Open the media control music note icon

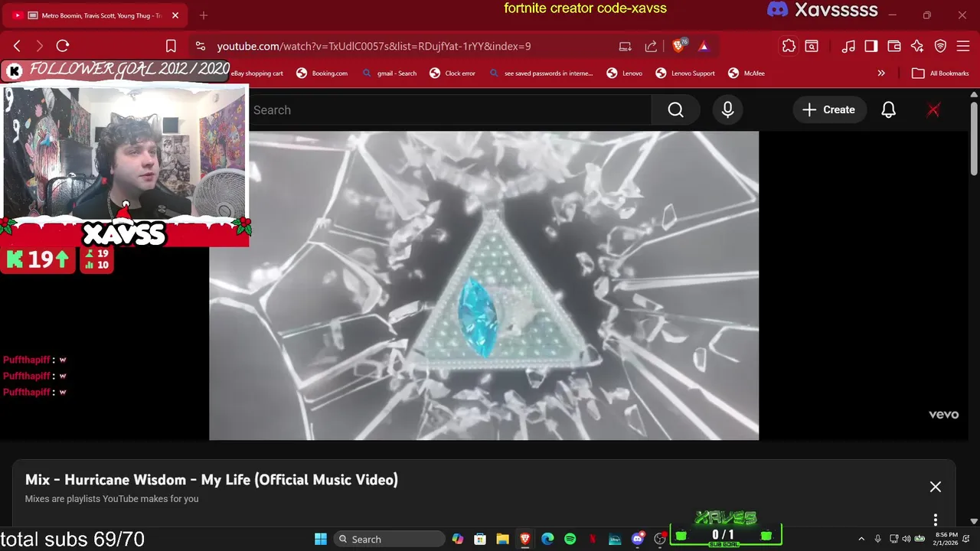click(848, 46)
